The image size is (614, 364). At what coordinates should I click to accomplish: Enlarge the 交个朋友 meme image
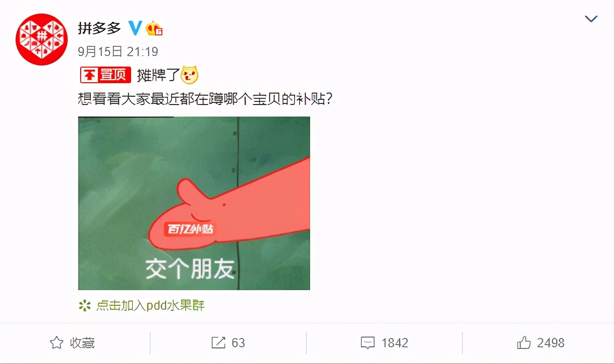194,203
